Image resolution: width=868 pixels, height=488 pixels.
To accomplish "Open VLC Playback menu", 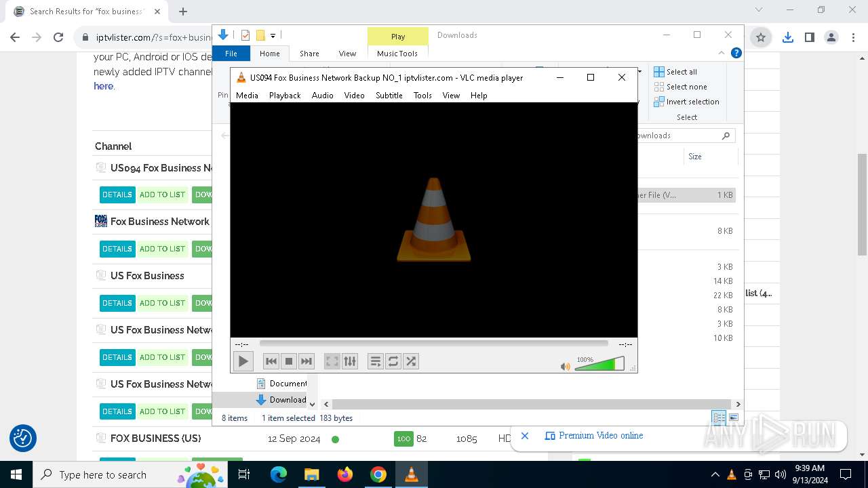I will pyautogui.click(x=285, y=96).
